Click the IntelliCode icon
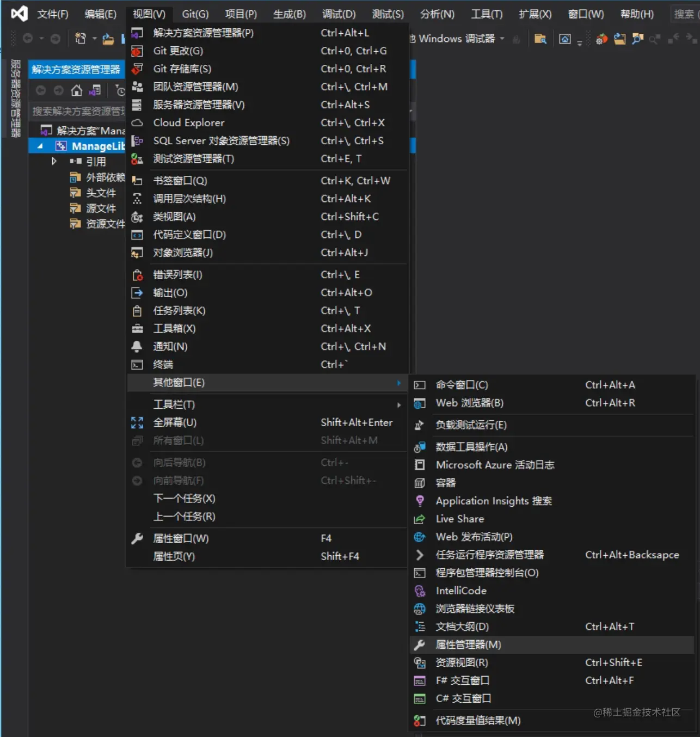 [x=420, y=591]
